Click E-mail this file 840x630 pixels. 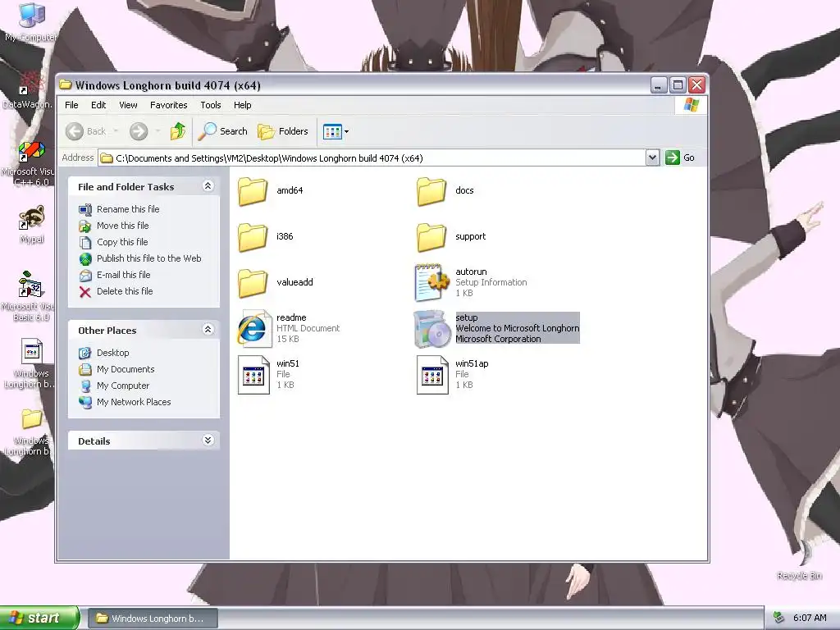tap(114, 275)
